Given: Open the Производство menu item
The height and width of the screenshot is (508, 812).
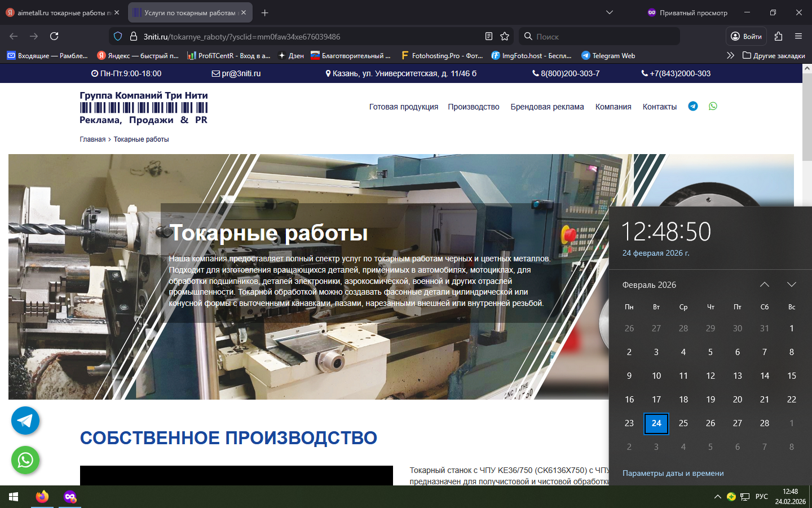Looking at the screenshot, I should click(474, 107).
